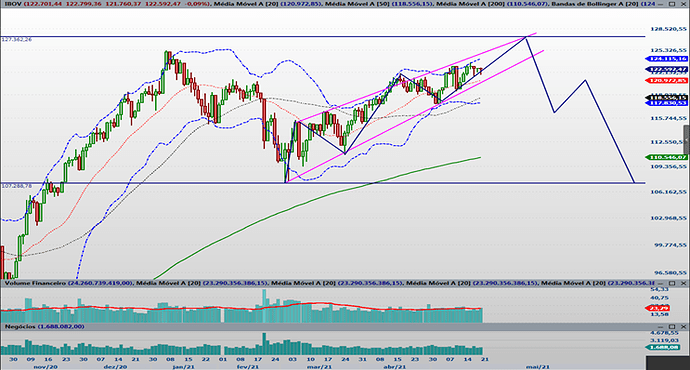The height and width of the screenshot is (370, 690).
Task: Click the mai/21 date on time axis
Action: 538,366
